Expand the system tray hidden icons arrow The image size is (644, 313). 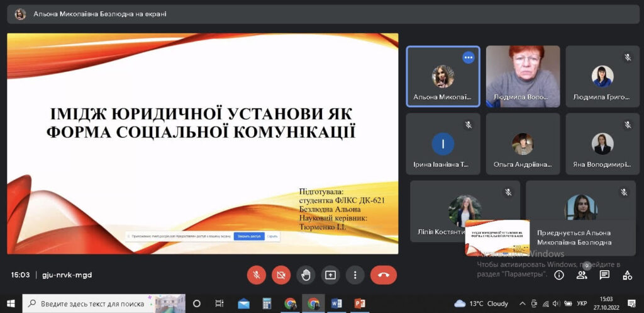(522, 304)
